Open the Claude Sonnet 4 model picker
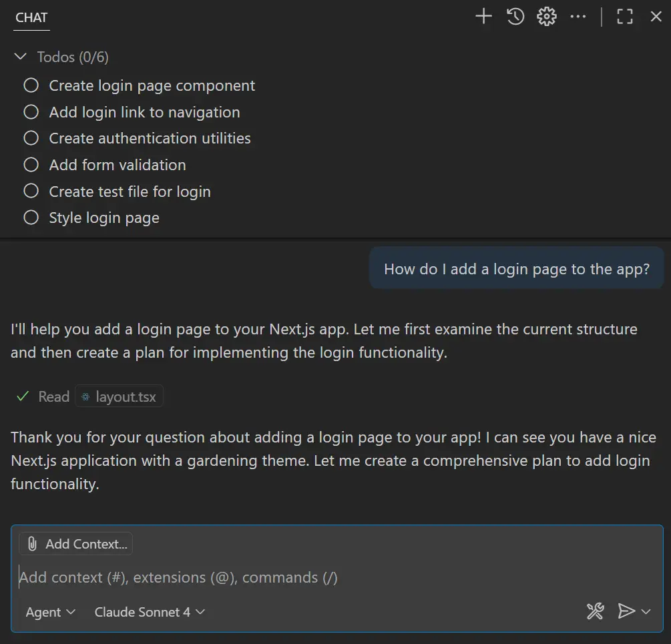The width and height of the screenshot is (671, 644). click(148, 611)
